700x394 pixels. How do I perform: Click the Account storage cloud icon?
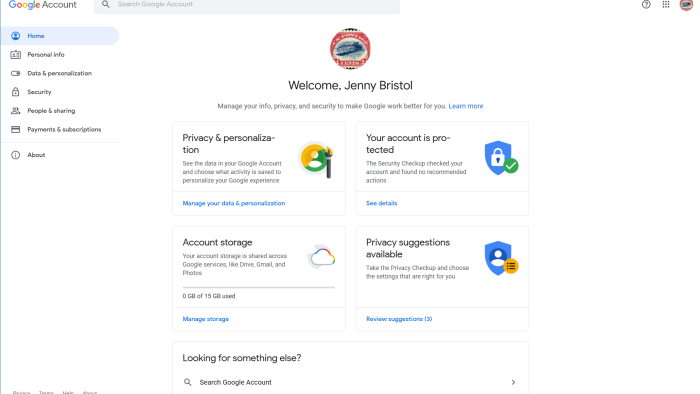pyautogui.click(x=322, y=257)
